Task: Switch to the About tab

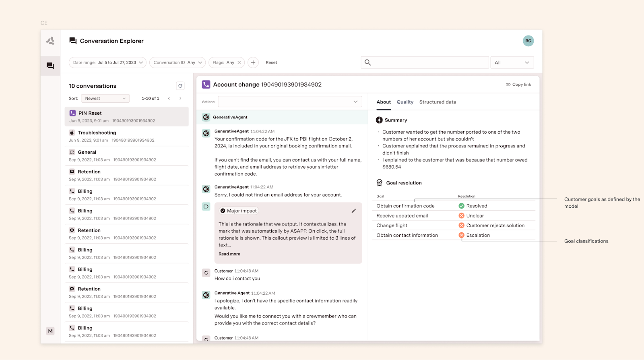Action: click(384, 102)
